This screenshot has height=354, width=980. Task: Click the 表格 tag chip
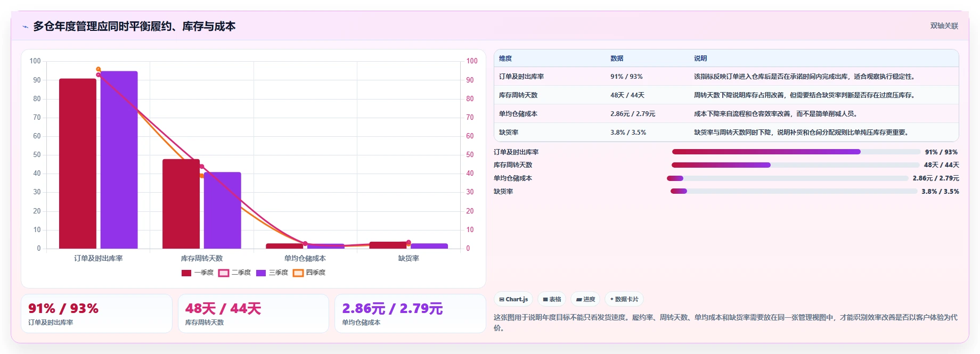point(552,299)
